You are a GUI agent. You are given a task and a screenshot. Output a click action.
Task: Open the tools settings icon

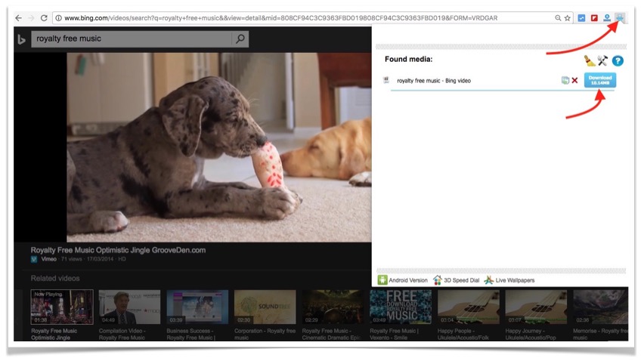click(603, 60)
